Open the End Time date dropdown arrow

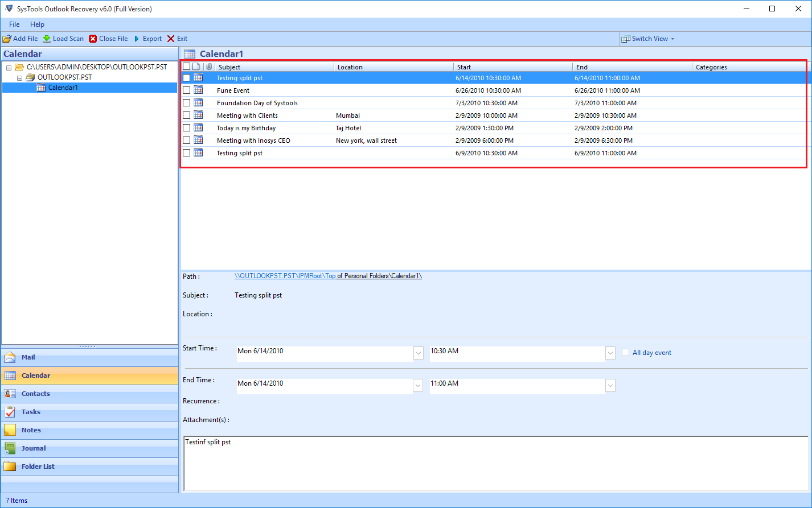419,386
